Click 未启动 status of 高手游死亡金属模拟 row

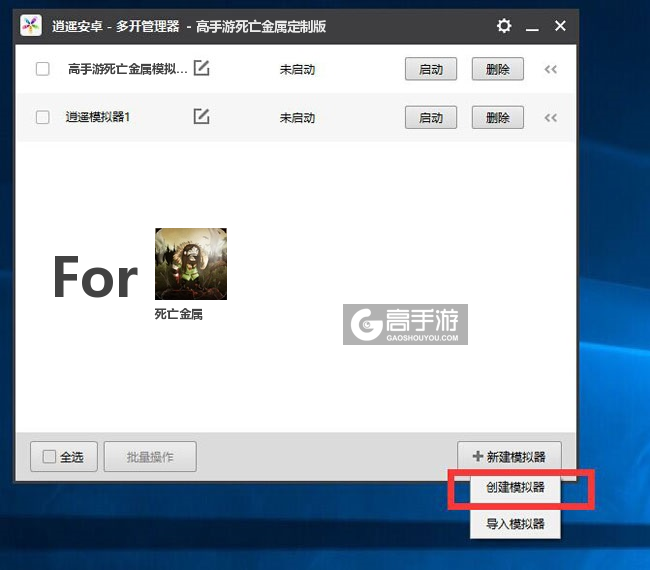tap(297, 69)
